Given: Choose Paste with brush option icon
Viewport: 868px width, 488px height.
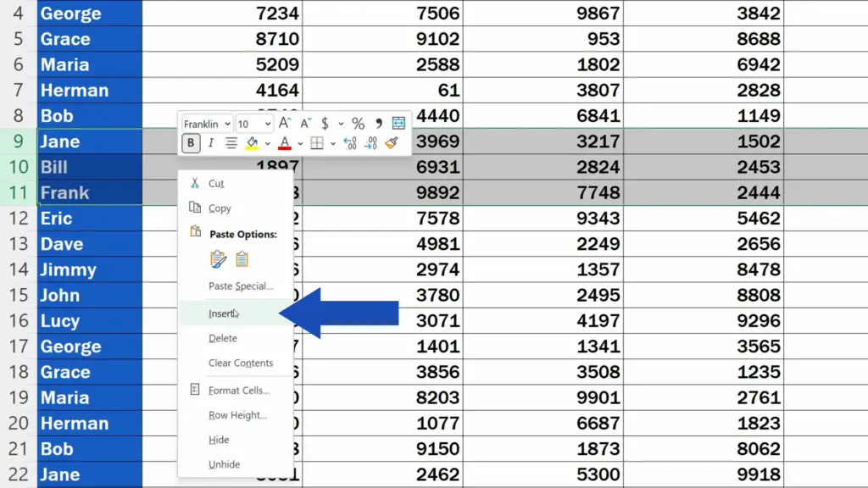Looking at the screenshot, I should [x=218, y=259].
